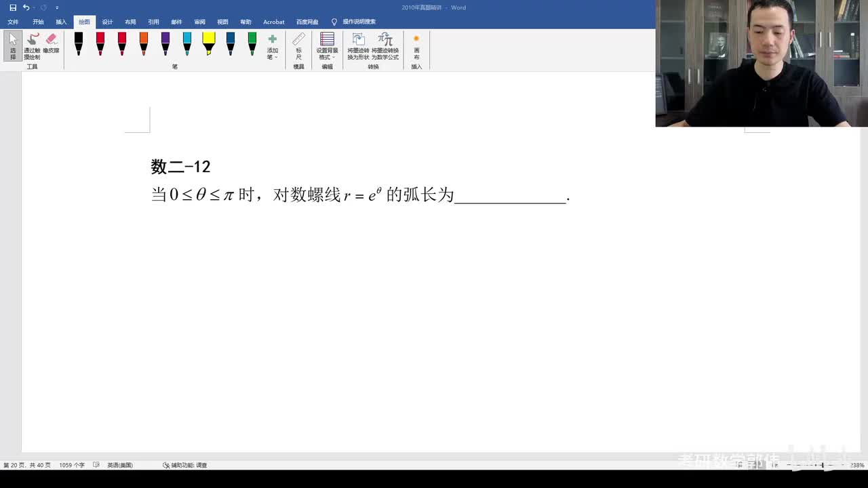Screen dimensions: 868x488
Task: Switch to the 开始 ribbon tab
Action: coord(38,22)
